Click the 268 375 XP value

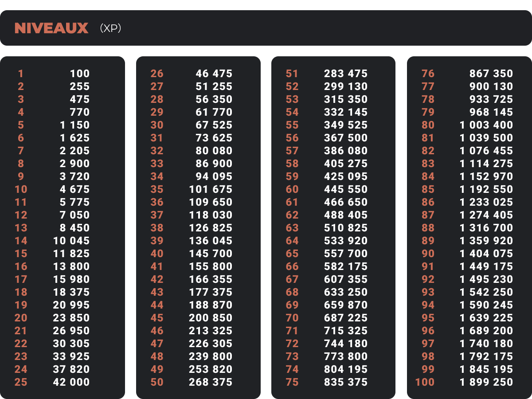click(x=211, y=382)
